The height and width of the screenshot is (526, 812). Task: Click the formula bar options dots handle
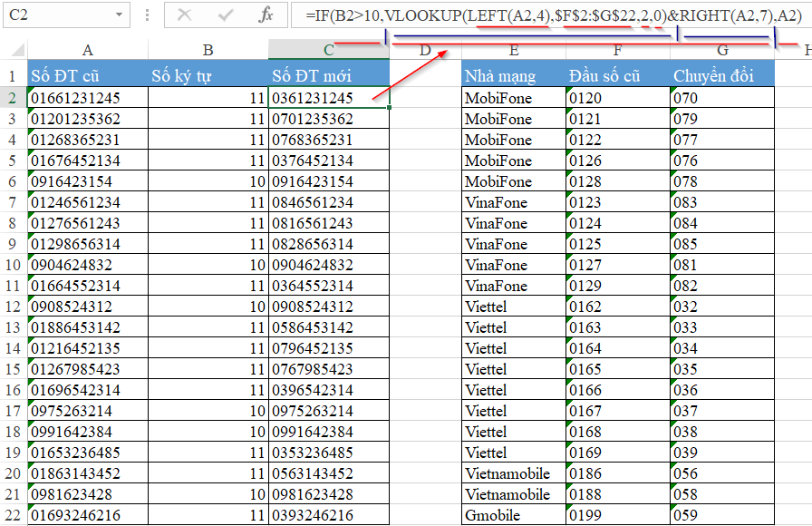pyautogui.click(x=148, y=15)
